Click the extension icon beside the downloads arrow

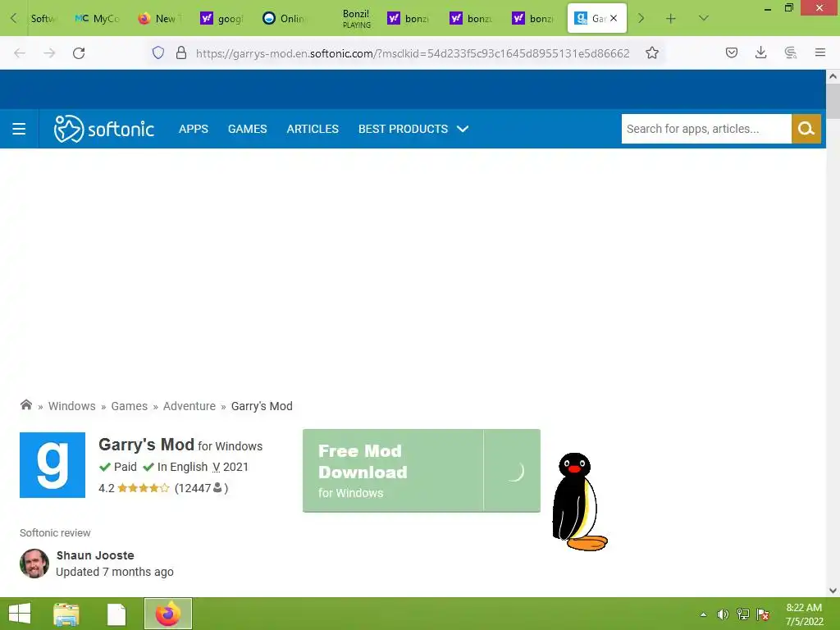pos(790,52)
